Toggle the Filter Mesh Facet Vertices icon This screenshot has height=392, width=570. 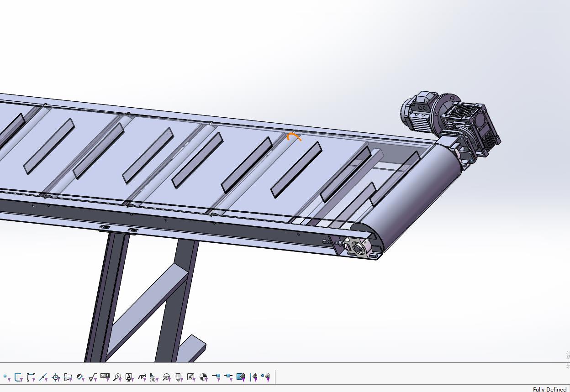pos(266,377)
